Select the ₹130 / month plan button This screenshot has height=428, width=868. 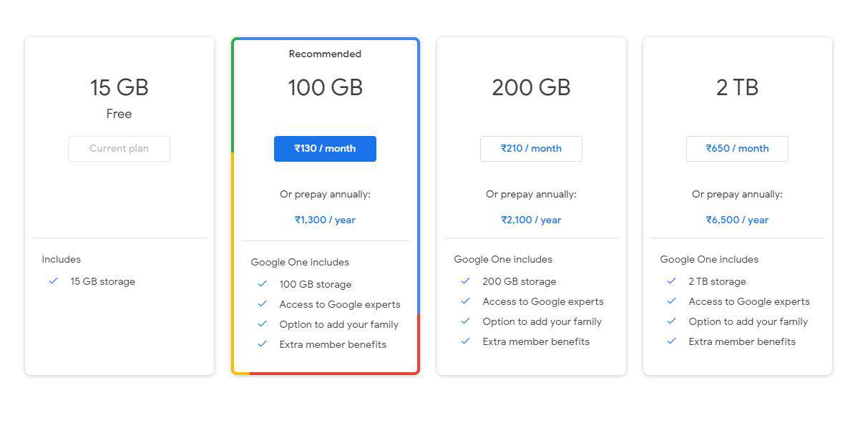pos(325,148)
